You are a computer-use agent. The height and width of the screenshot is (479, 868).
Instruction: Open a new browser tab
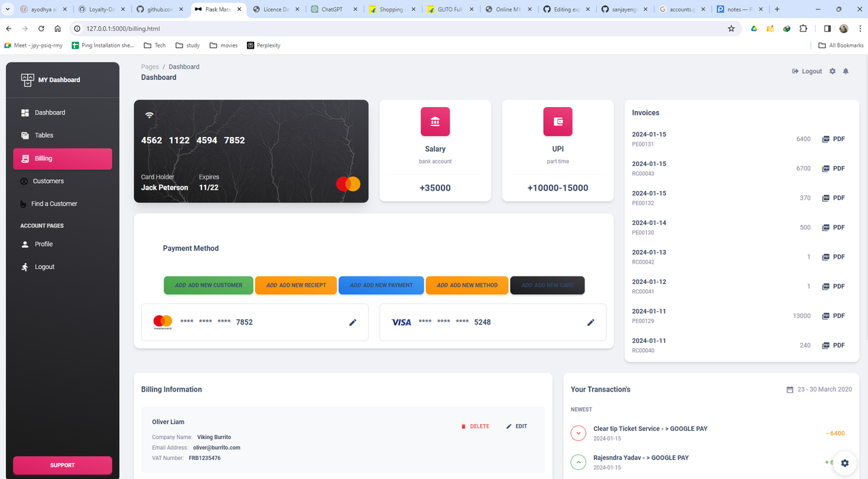[x=777, y=9]
